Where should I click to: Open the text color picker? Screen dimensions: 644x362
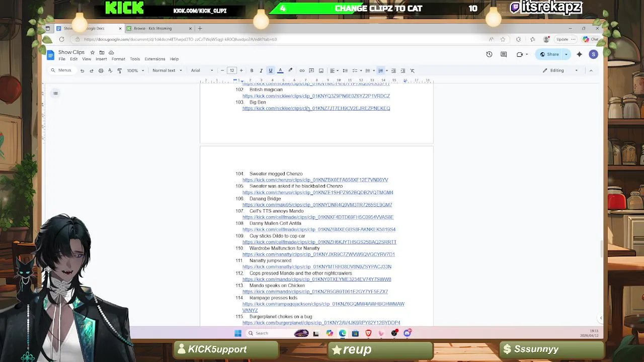click(280, 70)
